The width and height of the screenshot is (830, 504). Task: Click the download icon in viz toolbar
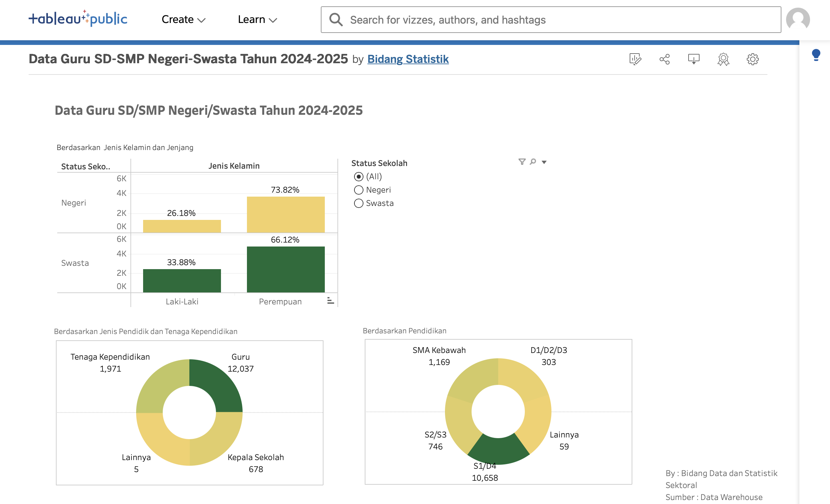(x=694, y=59)
